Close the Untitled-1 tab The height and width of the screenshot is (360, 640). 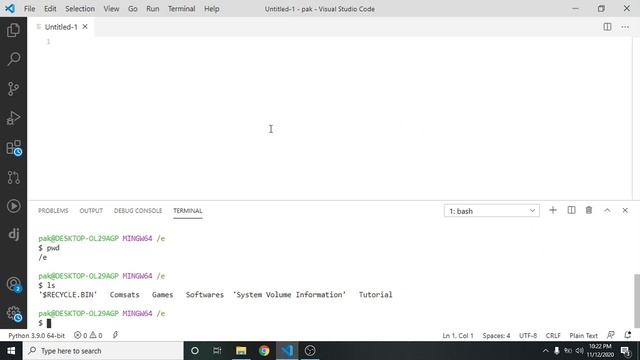click(85, 27)
